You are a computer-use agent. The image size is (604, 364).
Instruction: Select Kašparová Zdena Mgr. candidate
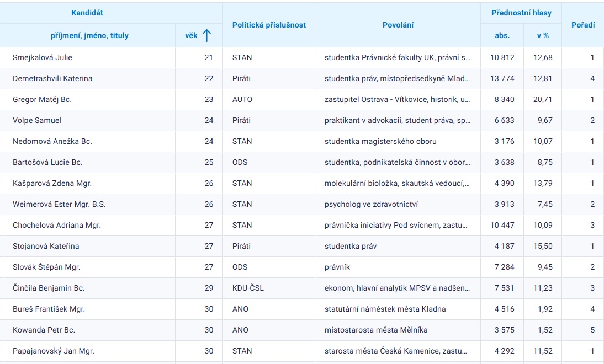pos(52,183)
